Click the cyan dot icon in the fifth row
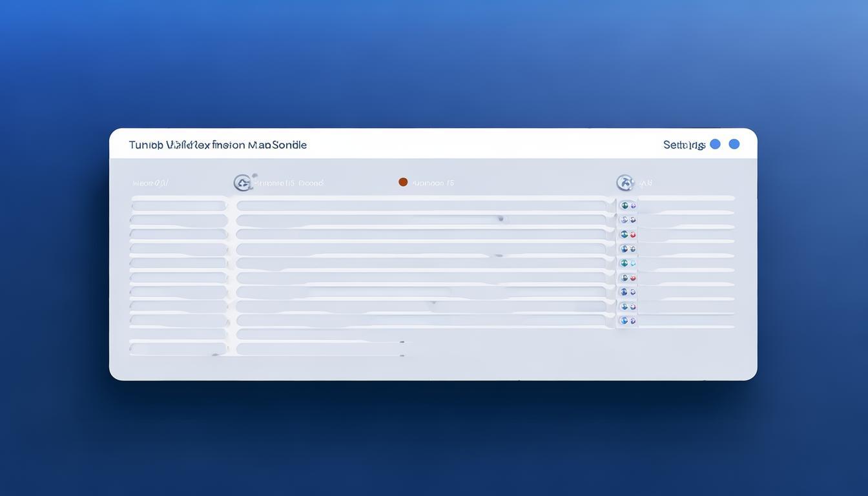Screen dimensions: 868x496 click(x=633, y=263)
